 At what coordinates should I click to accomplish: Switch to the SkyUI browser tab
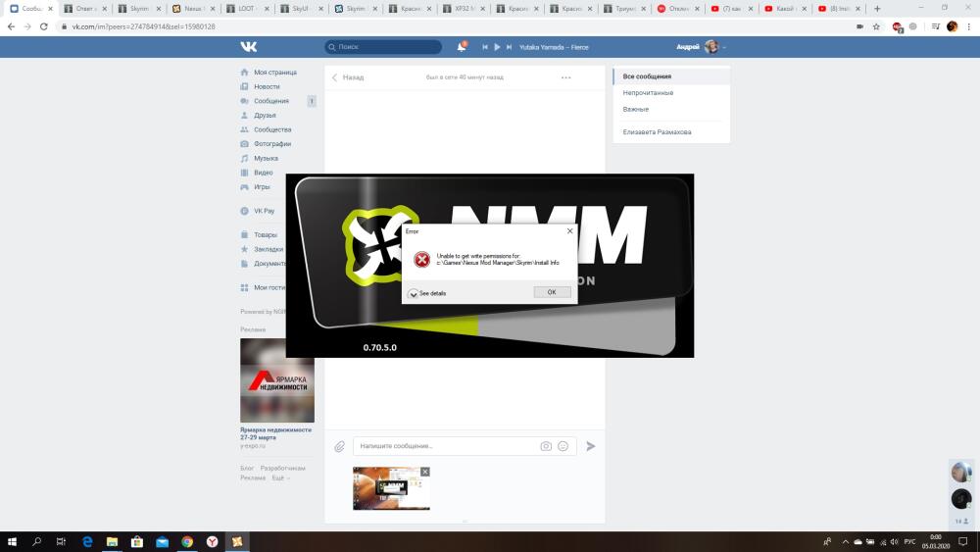[301, 9]
